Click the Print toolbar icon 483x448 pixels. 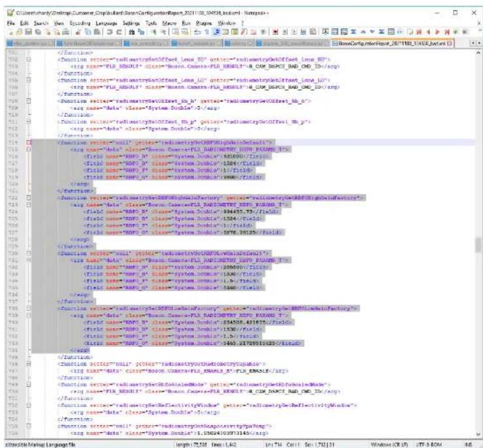pyautogui.click(x=66, y=32)
